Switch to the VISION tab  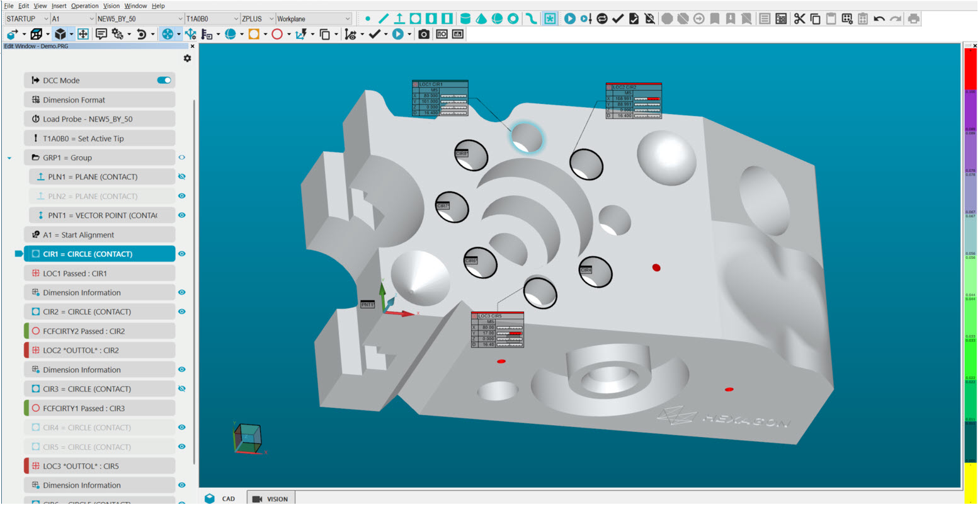click(x=270, y=498)
